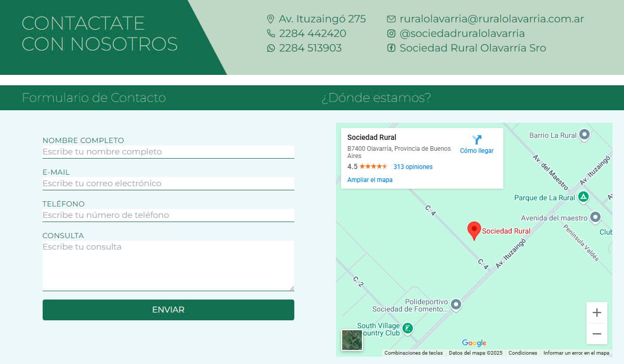Click the address Av. Ituzaingó 275

pos(322,19)
